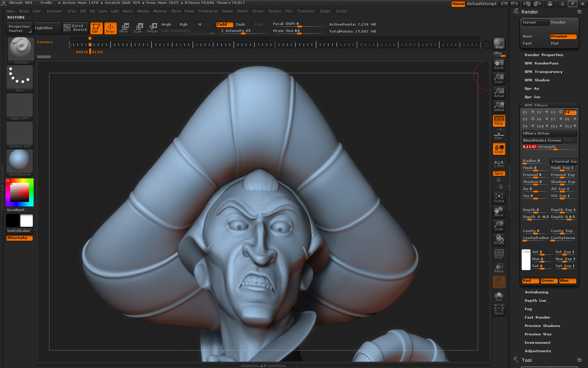This screenshot has height=368, width=588.
Task: Adjust the Draw Size slider
Action: point(299,31)
